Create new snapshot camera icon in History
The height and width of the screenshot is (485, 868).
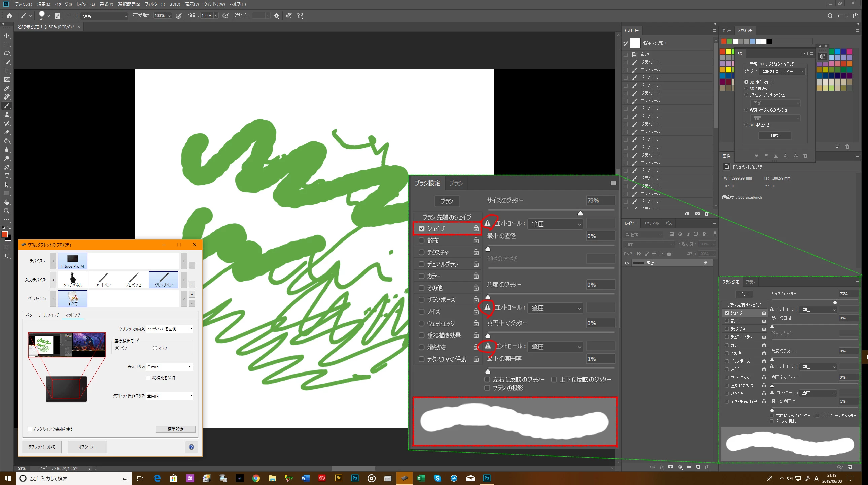697,214
